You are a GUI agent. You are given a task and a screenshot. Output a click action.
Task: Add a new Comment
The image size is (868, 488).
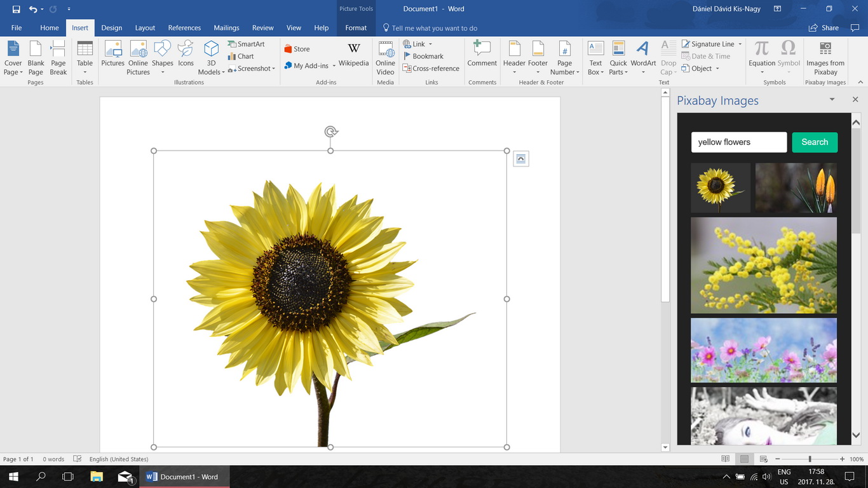coord(482,55)
